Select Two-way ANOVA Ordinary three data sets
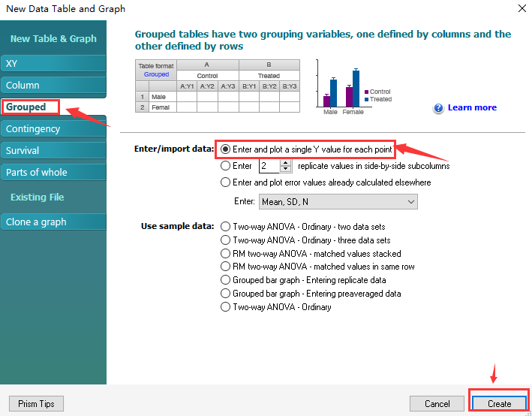This screenshot has width=532, height=416. pos(225,240)
